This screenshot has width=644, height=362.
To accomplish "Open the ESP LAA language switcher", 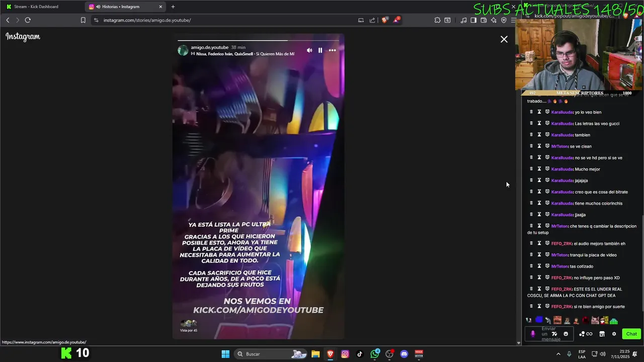I will (x=582, y=354).
